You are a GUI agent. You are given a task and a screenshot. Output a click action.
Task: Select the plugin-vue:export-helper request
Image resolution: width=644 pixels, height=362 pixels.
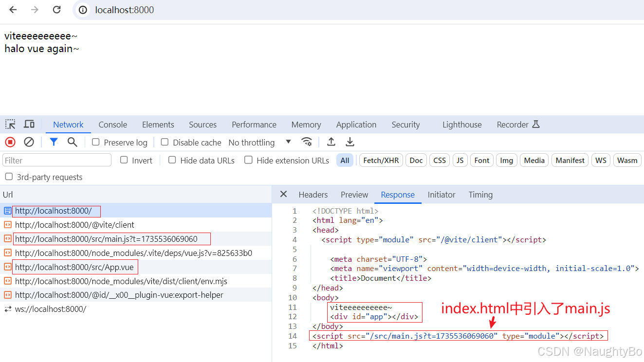pyautogui.click(x=136, y=295)
